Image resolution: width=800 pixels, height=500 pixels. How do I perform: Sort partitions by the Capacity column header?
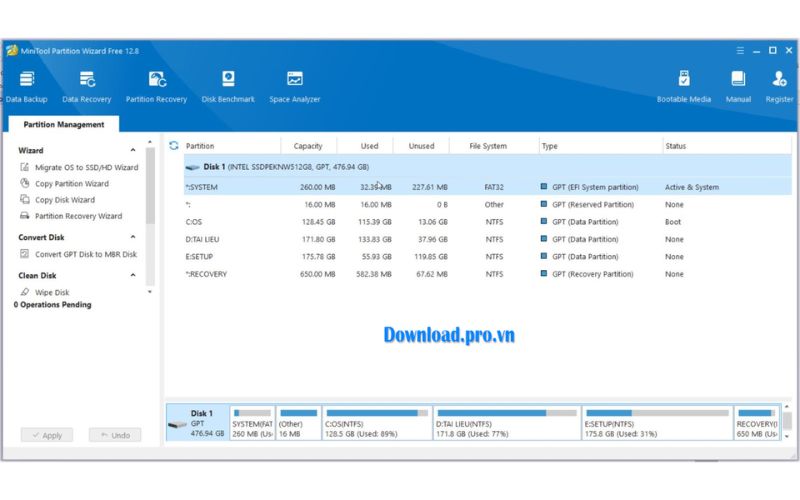[308, 146]
